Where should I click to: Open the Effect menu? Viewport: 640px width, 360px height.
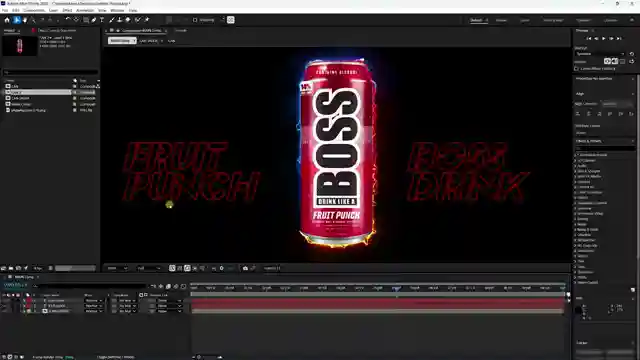(x=67, y=10)
